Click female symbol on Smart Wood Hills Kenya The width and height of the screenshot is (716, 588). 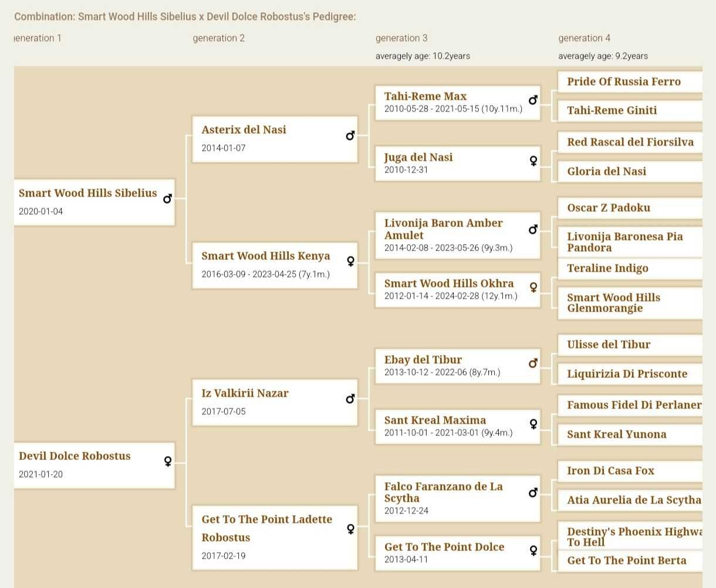pos(350,261)
